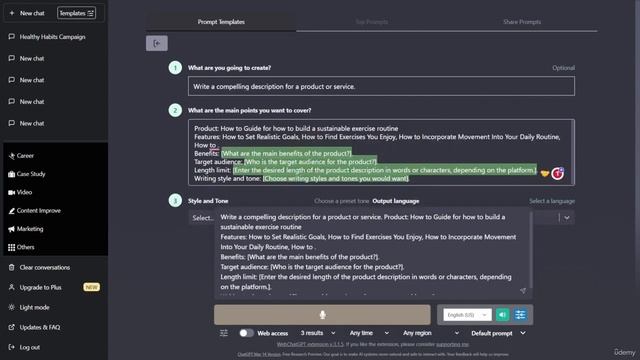The width and height of the screenshot is (640, 360).
Task: Click the green speaker read-aloud icon
Action: 502,315
